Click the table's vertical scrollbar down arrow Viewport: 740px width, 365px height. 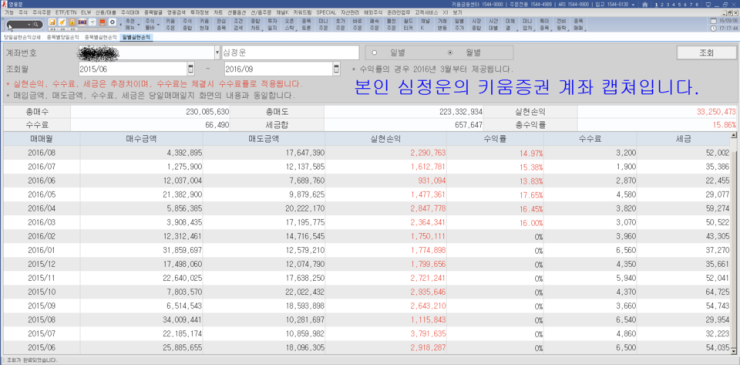click(733, 351)
